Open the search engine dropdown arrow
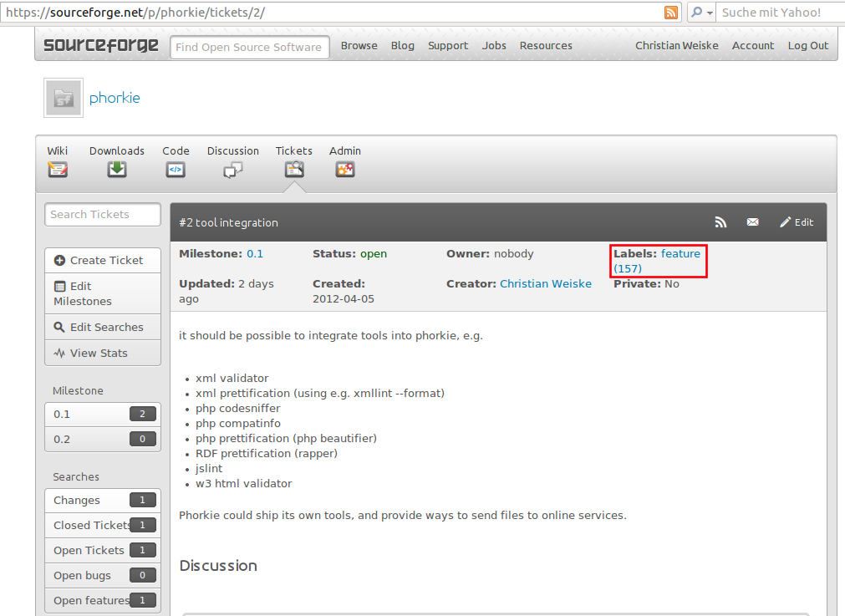 700,13
